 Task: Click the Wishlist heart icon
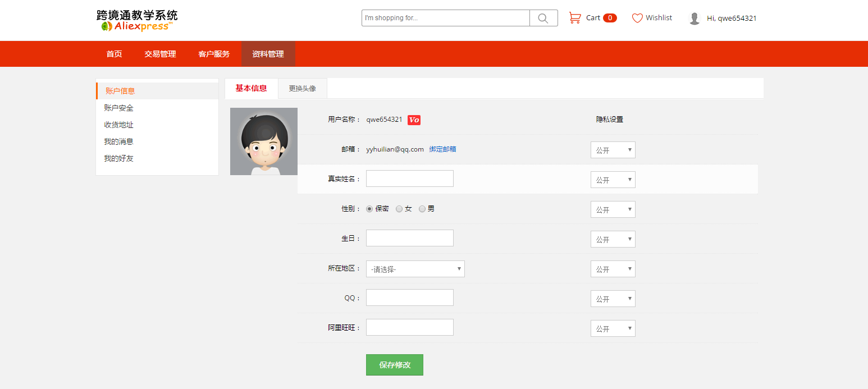[637, 18]
